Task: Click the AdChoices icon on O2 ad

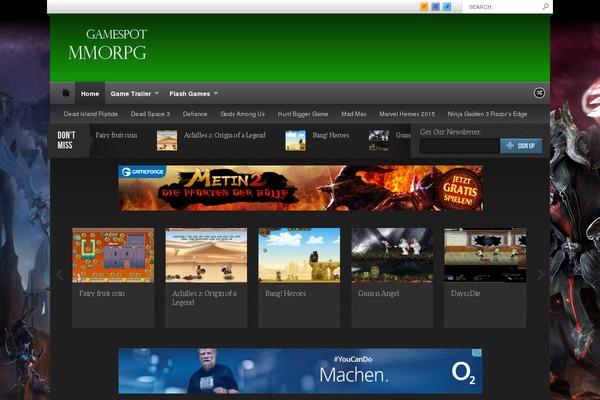Action: (477, 353)
